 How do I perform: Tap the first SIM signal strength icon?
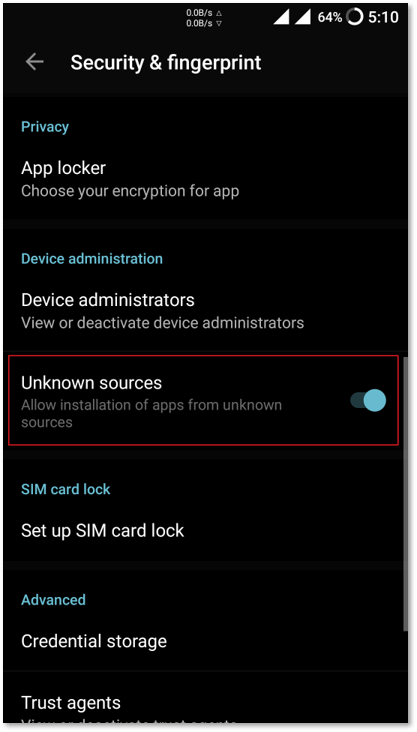click(281, 17)
